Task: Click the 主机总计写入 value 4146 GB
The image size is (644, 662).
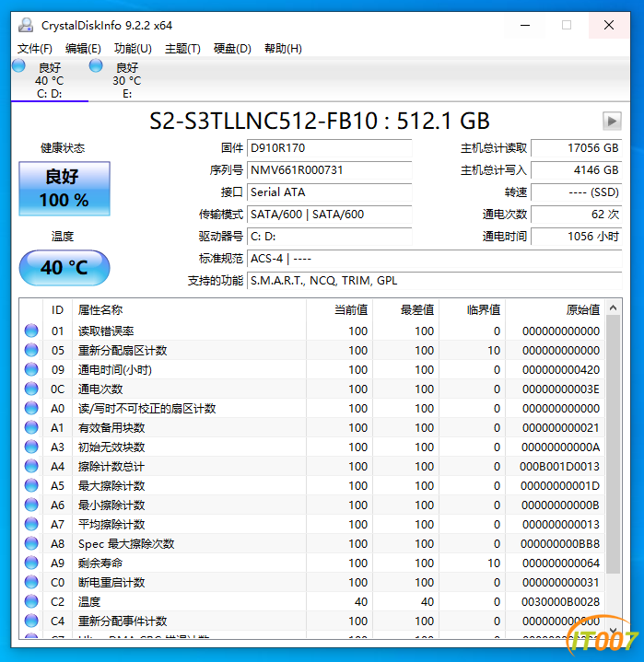Action: (x=577, y=170)
